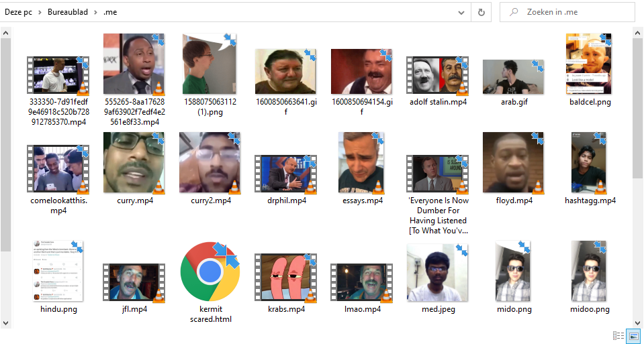Click the vertical scrollbar down arrow
The image size is (644, 344).
click(x=639, y=322)
